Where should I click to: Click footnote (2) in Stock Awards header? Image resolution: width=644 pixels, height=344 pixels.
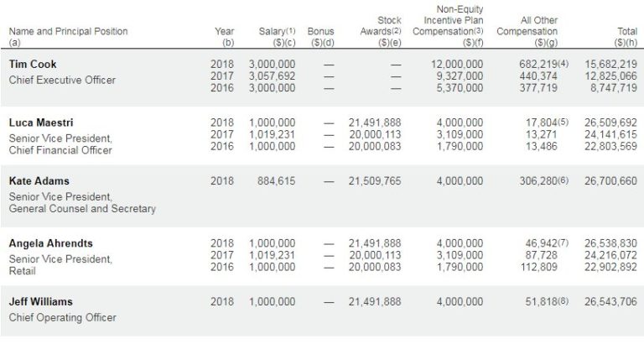point(397,31)
